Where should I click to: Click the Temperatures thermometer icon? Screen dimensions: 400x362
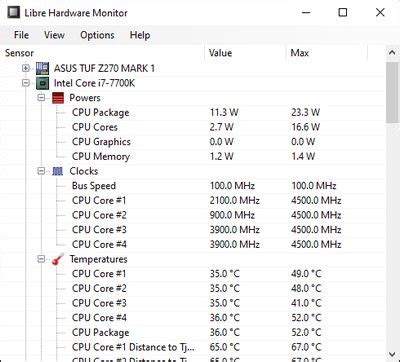58,259
